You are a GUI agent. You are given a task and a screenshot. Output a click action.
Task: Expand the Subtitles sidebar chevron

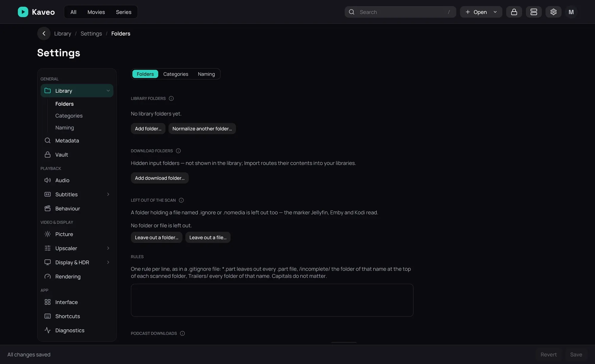pyautogui.click(x=108, y=194)
